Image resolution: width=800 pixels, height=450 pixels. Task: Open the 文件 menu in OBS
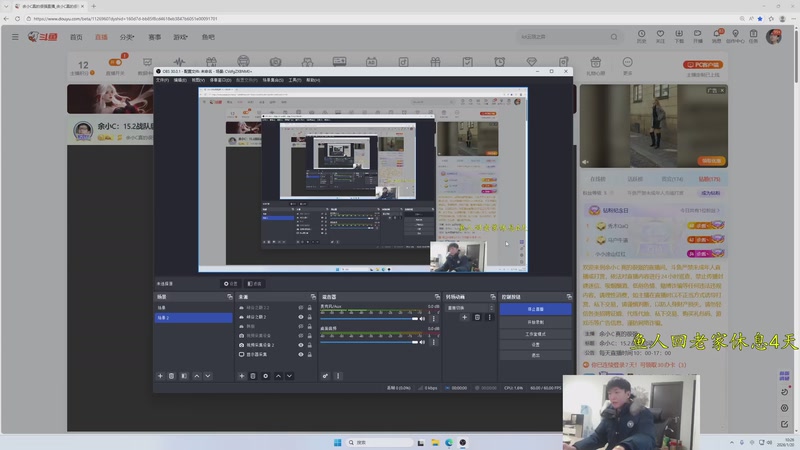[162, 80]
